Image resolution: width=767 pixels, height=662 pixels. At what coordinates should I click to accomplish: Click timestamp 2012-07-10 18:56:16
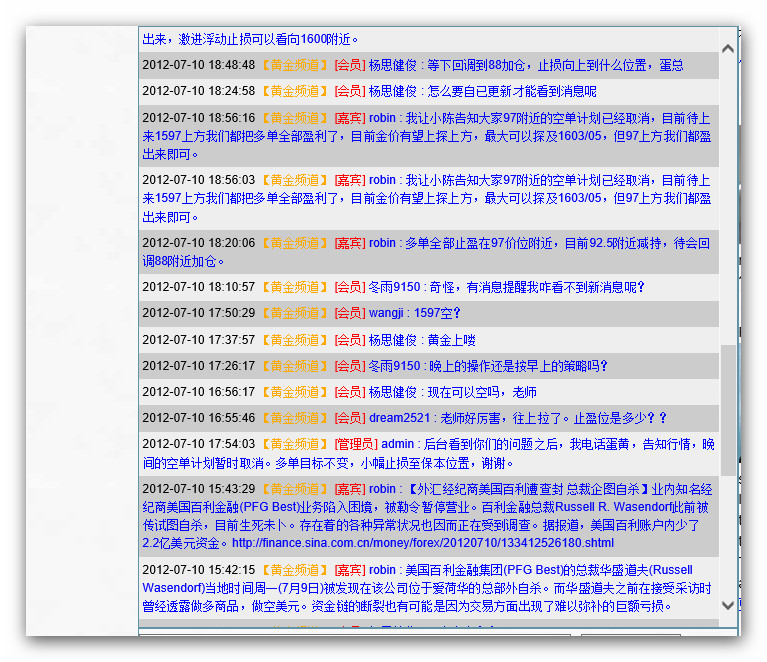pyautogui.click(x=198, y=118)
